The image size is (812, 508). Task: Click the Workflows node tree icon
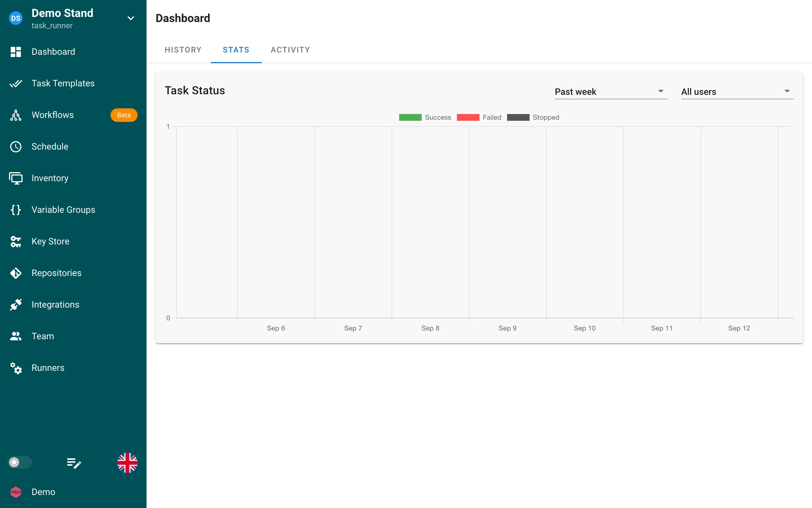[16, 115]
